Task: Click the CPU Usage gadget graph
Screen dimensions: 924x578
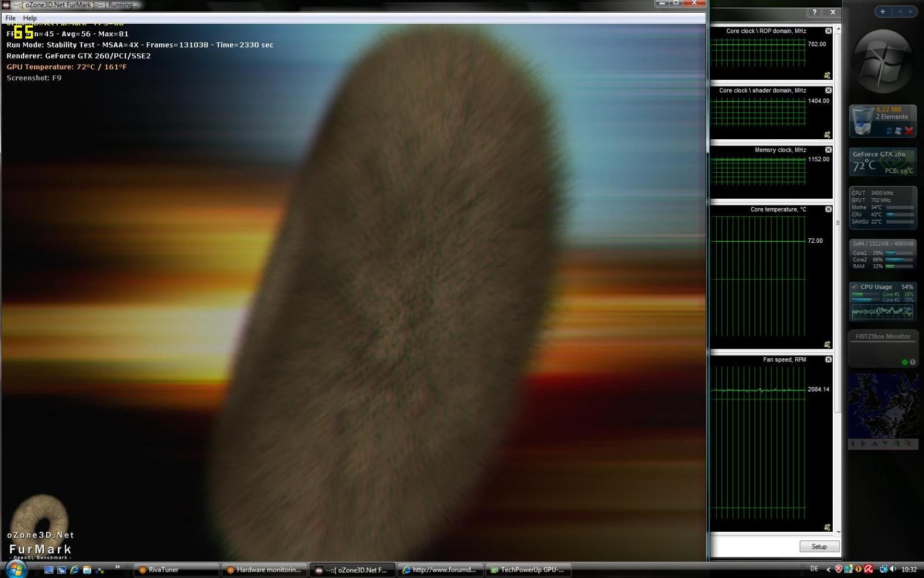Action: pos(882,313)
